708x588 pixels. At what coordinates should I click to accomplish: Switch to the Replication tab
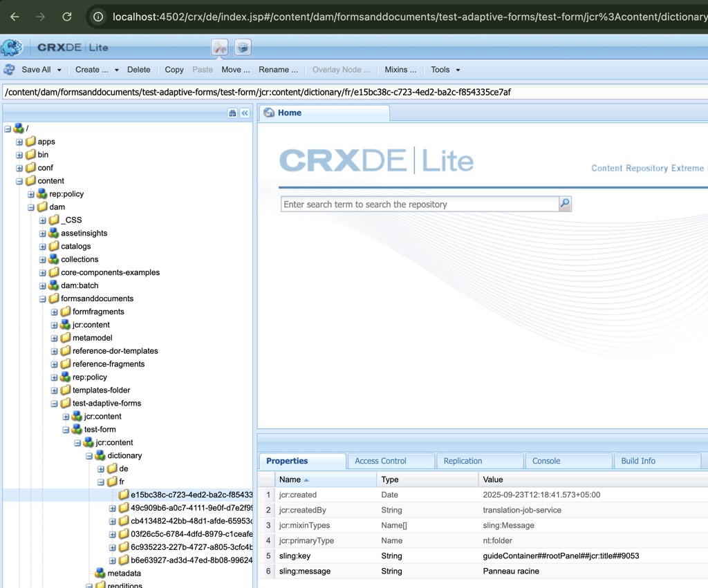[463, 461]
